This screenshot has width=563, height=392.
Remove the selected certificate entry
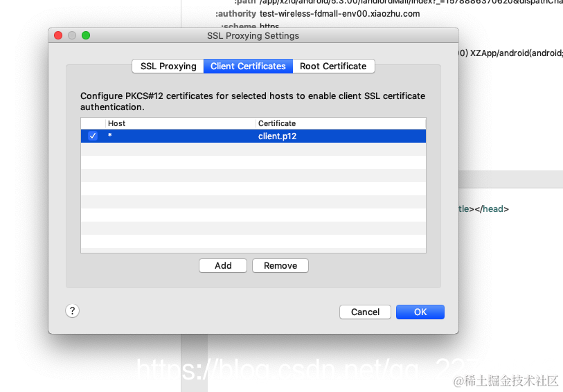(x=280, y=266)
